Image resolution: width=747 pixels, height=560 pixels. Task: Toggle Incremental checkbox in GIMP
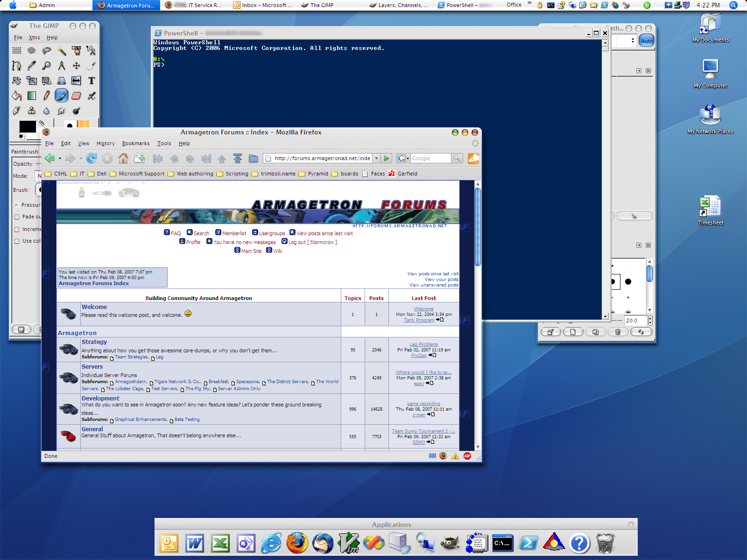[x=17, y=230]
